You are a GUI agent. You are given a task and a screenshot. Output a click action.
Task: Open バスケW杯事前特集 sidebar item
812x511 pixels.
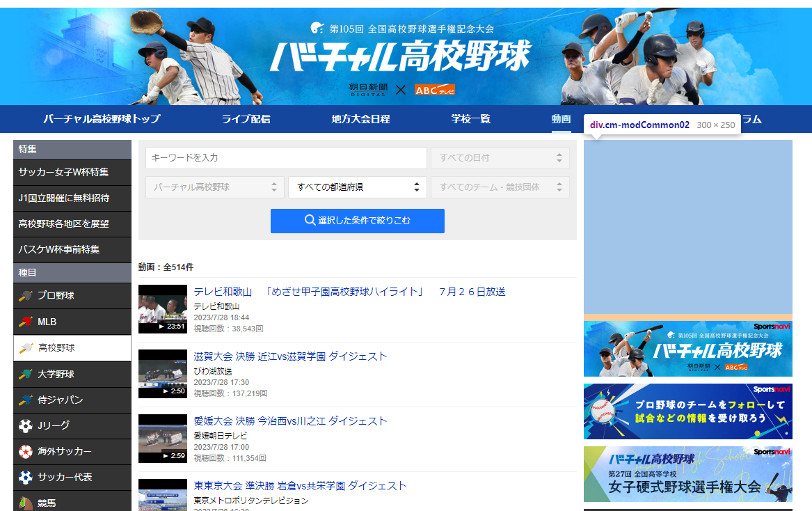[72, 250]
